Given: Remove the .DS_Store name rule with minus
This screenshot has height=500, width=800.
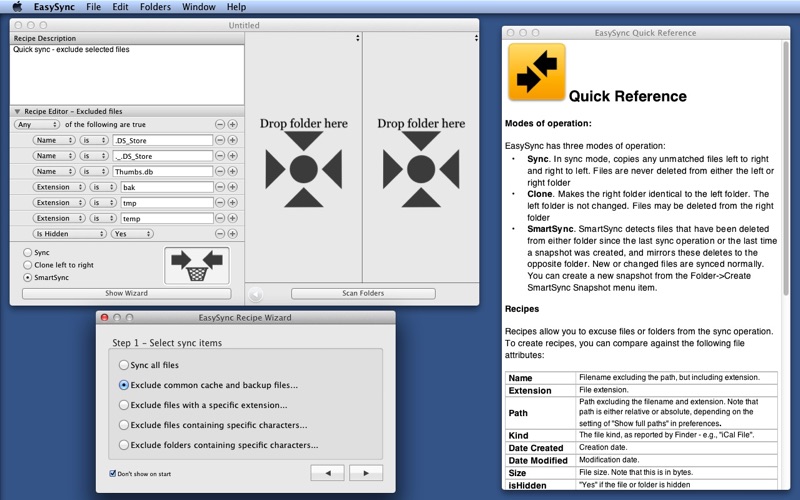Looking at the screenshot, I should 220,140.
